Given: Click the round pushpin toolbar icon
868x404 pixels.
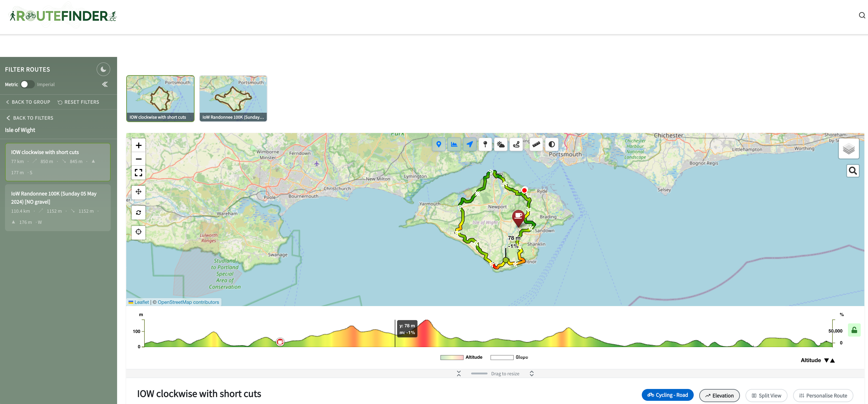Looking at the screenshot, I should (x=485, y=145).
